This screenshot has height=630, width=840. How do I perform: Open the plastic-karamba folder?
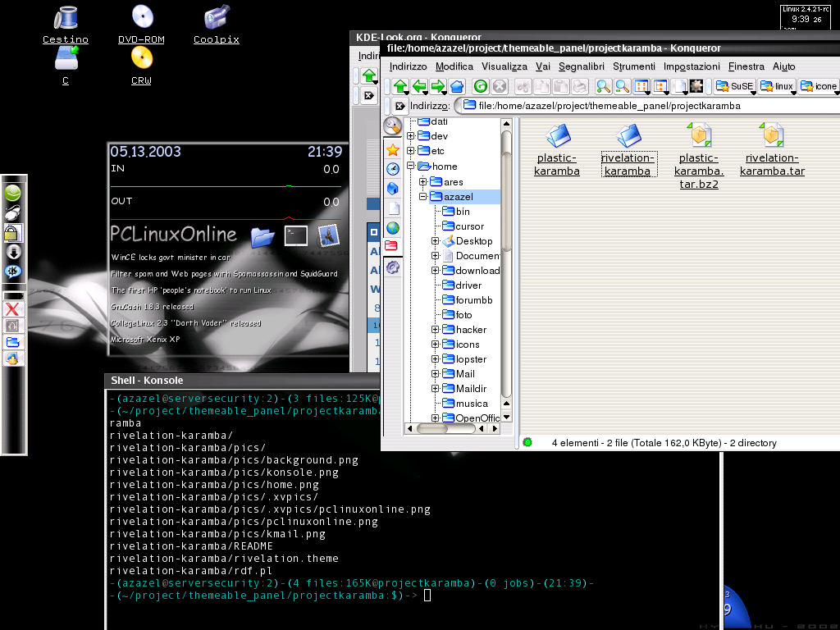(557, 150)
